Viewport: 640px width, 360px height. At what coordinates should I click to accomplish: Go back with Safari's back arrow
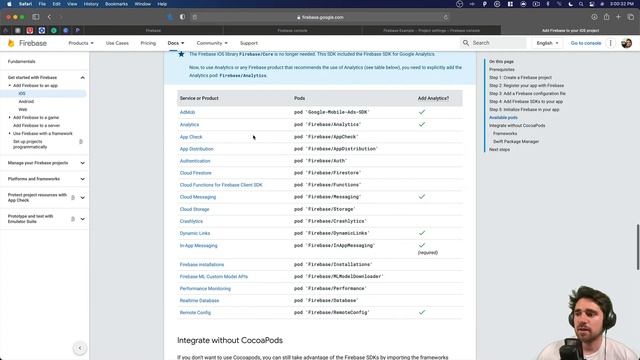49,17
